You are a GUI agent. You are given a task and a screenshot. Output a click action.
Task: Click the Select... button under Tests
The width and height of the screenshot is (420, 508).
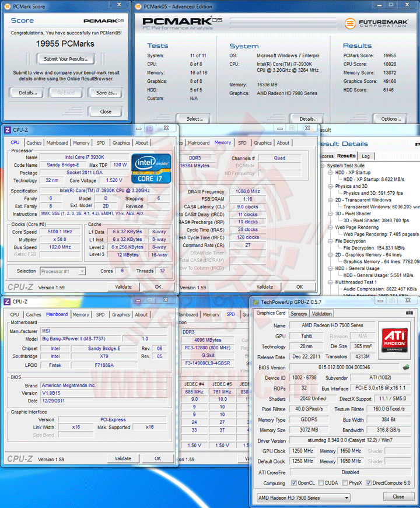pos(195,119)
